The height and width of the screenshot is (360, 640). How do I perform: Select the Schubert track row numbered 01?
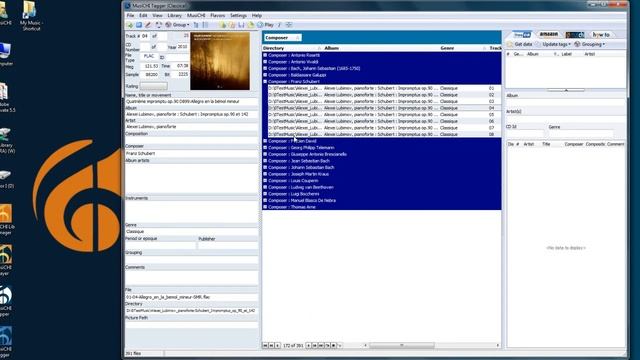384,88
